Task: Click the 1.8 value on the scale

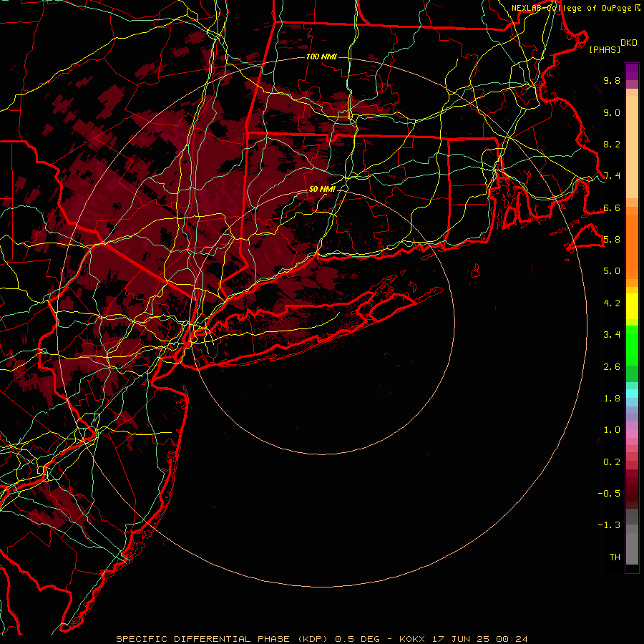Action: tap(612, 399)
